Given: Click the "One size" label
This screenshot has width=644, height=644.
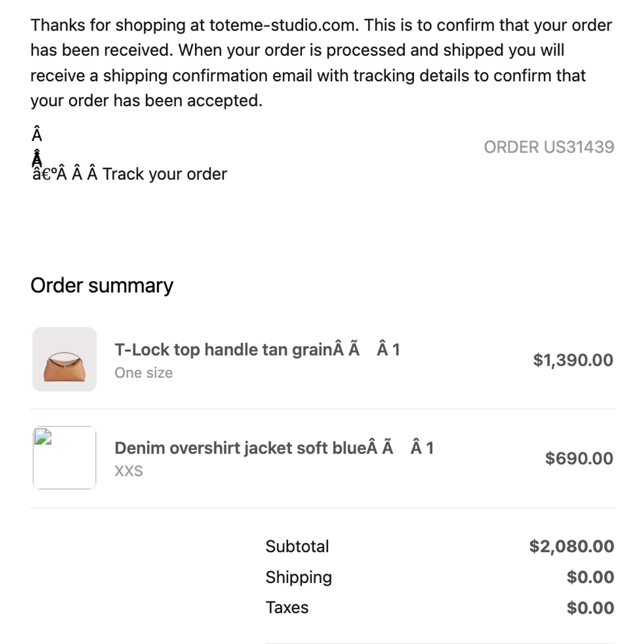Looking at the screenshot, I should (x=144, y=373).
